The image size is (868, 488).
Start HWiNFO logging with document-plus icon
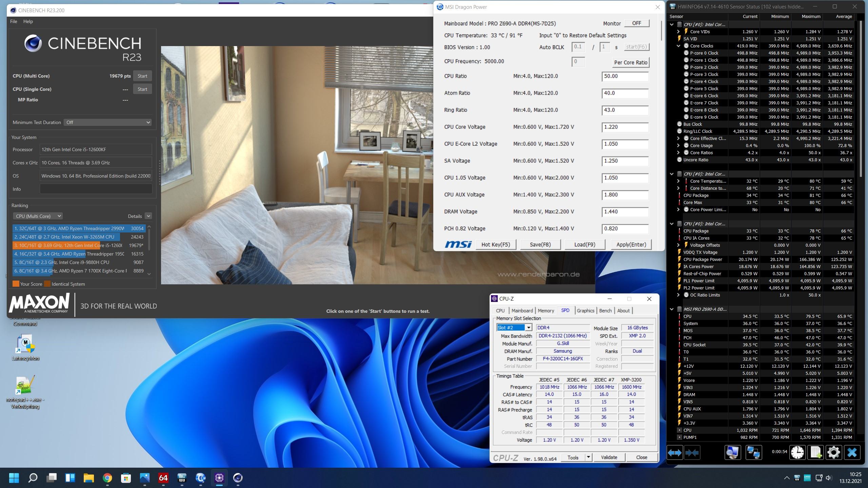[816, 453]
